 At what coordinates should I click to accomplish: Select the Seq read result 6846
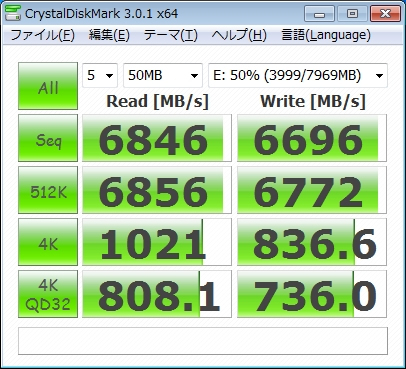pyautogui.click(x=157, y=138)
